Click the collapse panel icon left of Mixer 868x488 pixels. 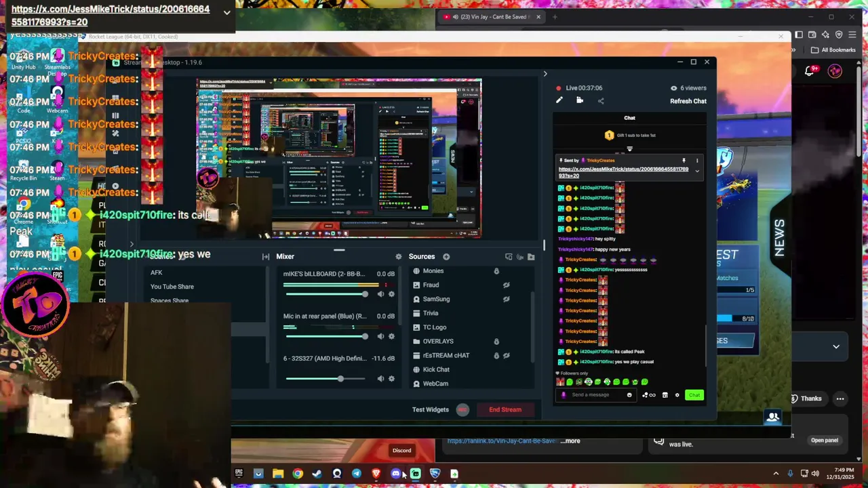[x=266, y=257]
